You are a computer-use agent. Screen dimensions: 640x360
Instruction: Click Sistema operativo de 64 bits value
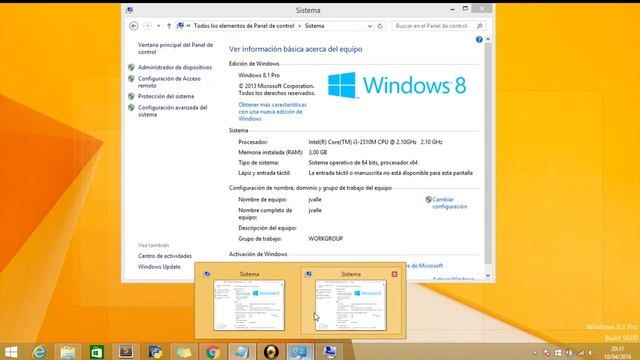(363, 162)
